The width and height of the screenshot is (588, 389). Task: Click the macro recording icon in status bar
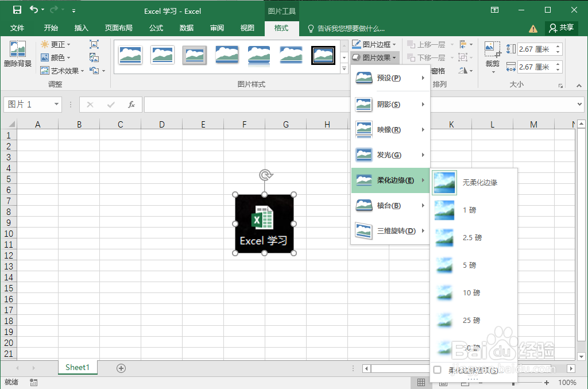pyautogui.click(x=33, y=382)
